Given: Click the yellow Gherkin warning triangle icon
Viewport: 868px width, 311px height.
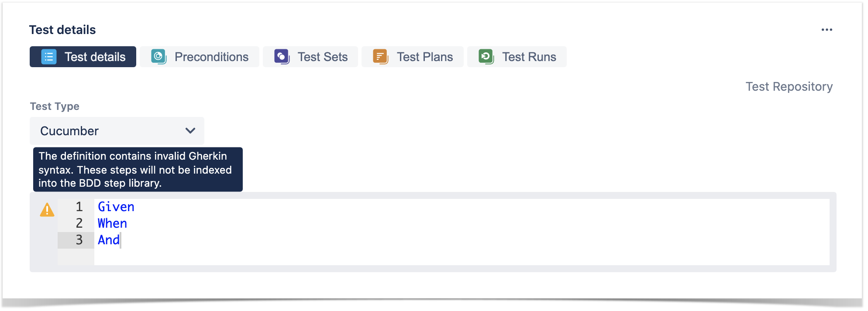Looking at the screenshot, I should tap(47, 210).
